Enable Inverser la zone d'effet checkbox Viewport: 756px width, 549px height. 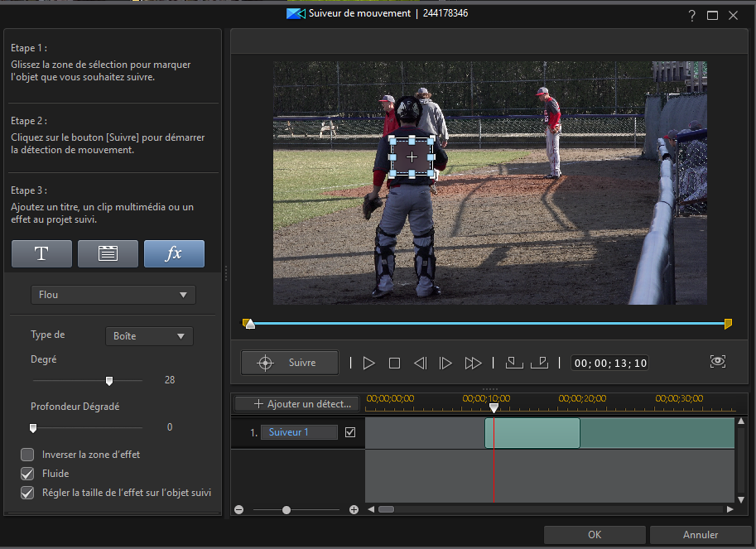click(x=27, y=455)
